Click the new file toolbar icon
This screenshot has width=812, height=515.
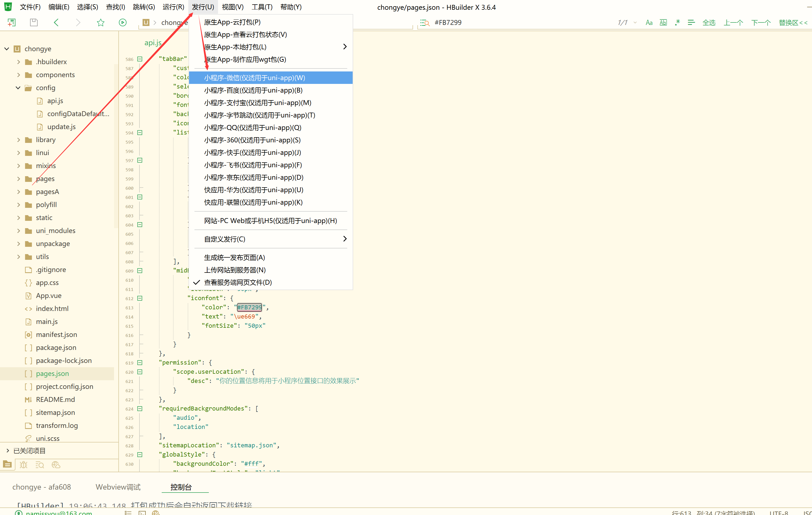pyautogui.click(x=11, y=22)
